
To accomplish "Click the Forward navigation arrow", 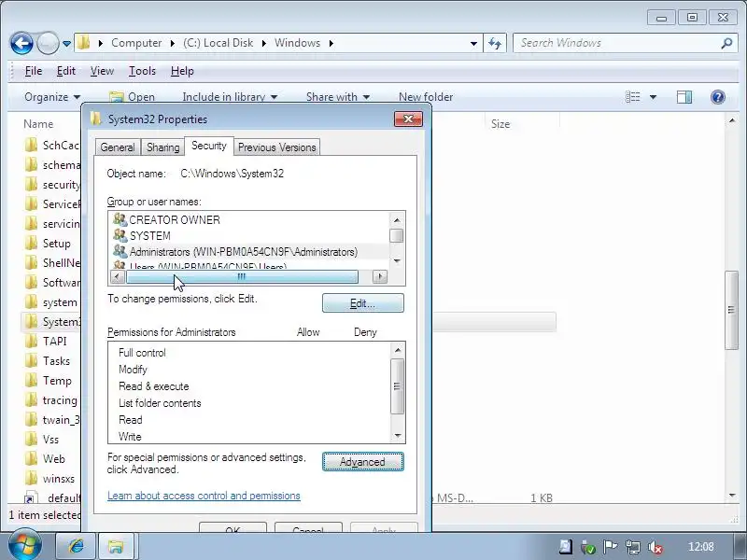I will point(48,43).
